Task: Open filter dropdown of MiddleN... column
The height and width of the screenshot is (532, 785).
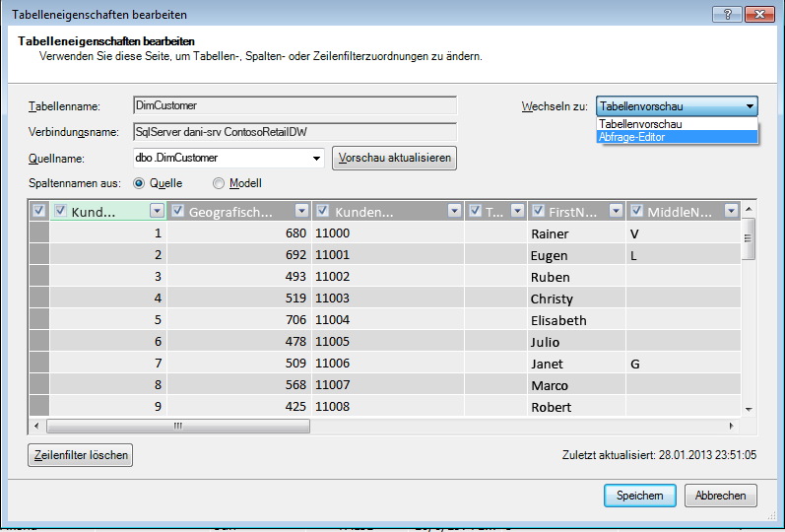Action: pyautogui.click(x=732, y=211)
